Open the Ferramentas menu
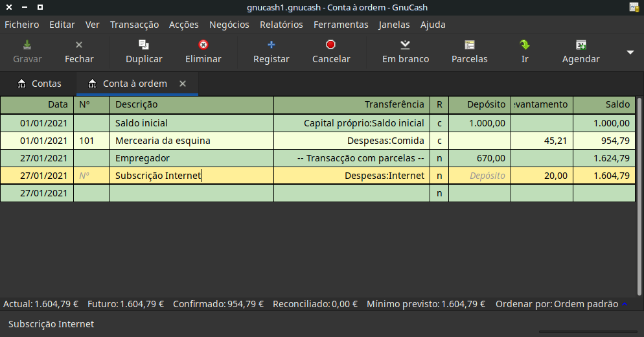Screen dimensions: 644x337 pos(341,25)
